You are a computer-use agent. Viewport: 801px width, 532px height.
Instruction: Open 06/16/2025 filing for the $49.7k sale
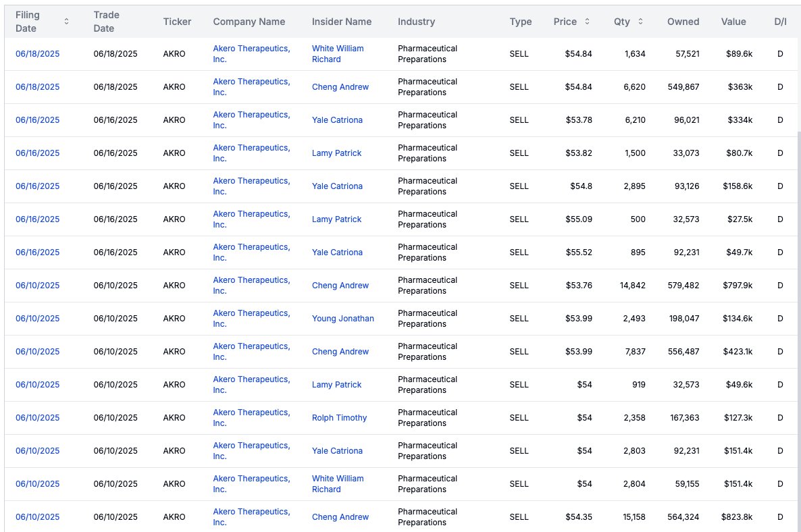pos(37,252)
